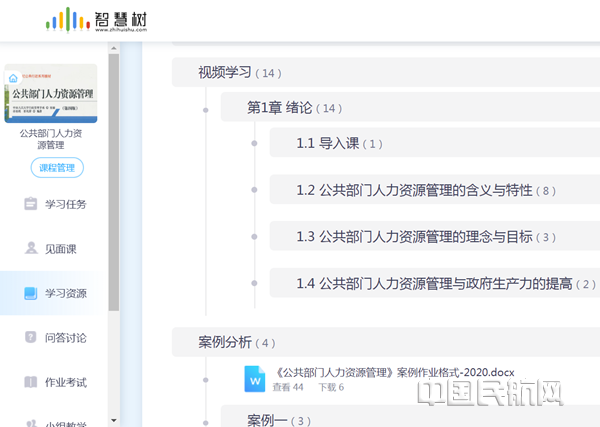600x427 pixels.
Task: Click the 下载 6 download text
Action: [331, 387]
